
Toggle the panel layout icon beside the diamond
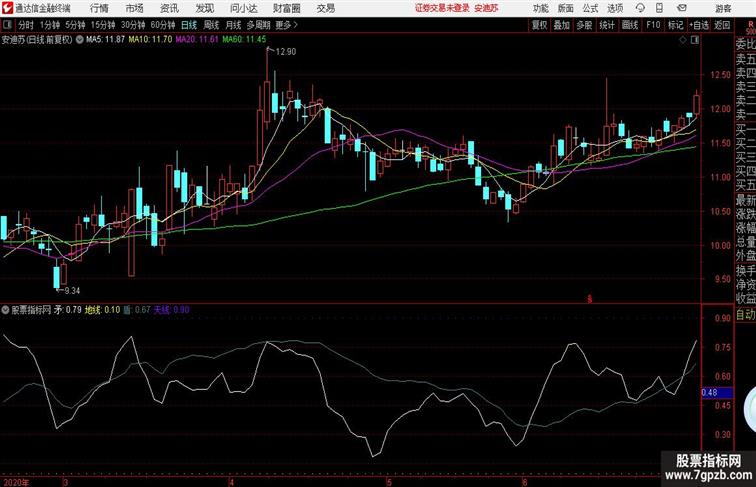click(695, 40)
